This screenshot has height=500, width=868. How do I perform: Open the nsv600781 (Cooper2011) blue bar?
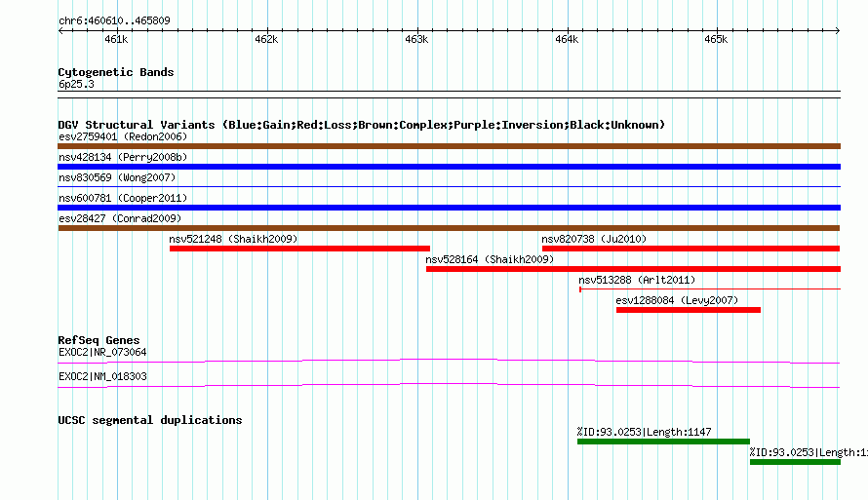tap(449, 208)
